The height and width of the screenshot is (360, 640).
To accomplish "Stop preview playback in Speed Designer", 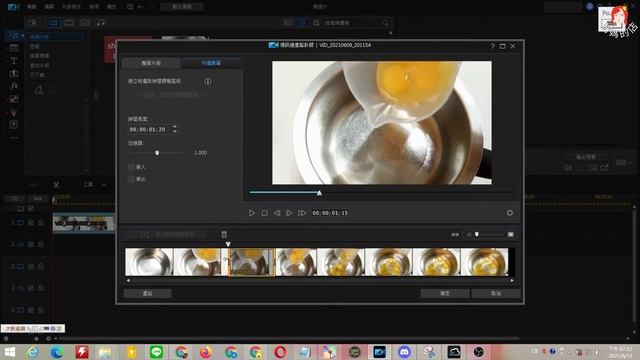I will [264, 213].
